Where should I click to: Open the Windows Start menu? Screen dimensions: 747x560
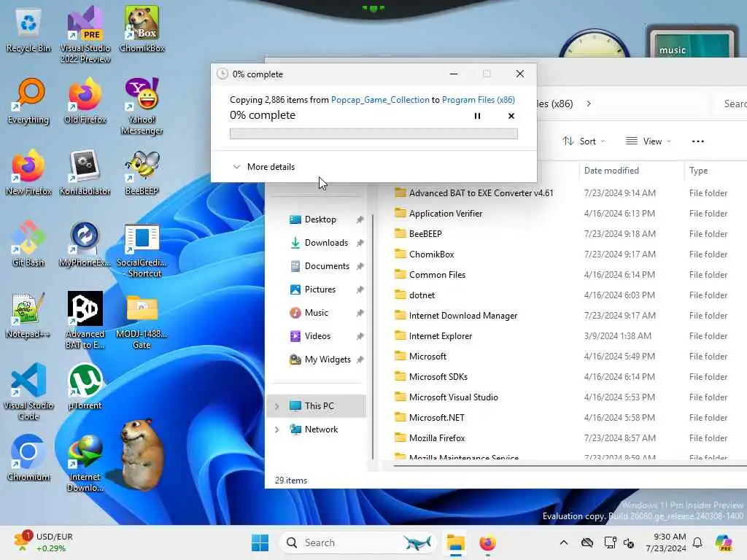pyautogui.click(x=260, y=542)
